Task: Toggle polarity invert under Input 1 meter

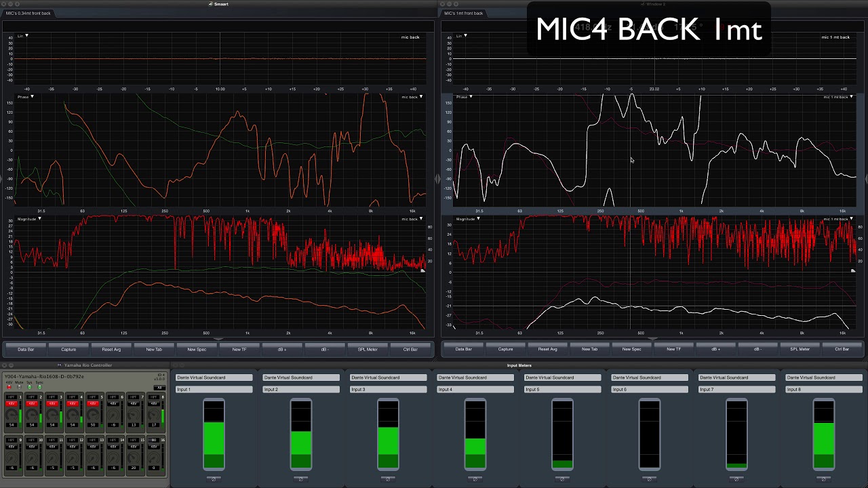Action: tap(214, 479)
